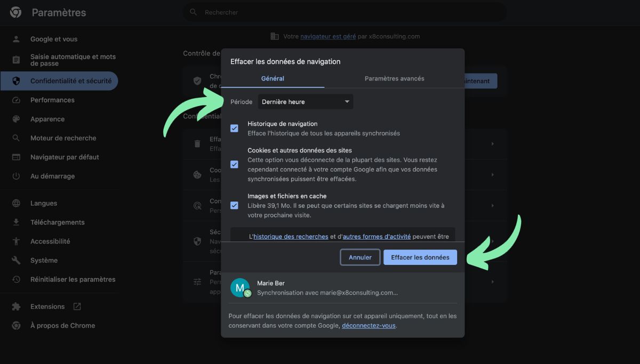Click the sliders icon in the background settings list
The image size is (640, 364).
[197, 281]
